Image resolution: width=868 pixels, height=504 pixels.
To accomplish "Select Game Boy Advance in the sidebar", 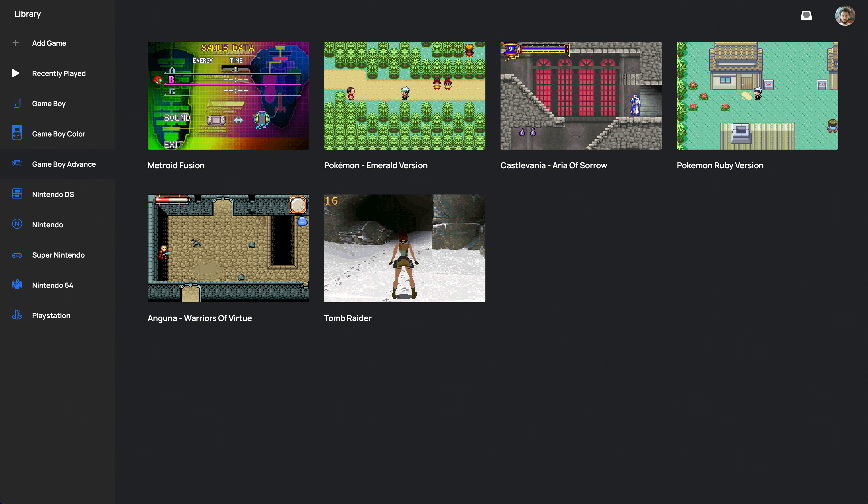I will click(64, 164).
